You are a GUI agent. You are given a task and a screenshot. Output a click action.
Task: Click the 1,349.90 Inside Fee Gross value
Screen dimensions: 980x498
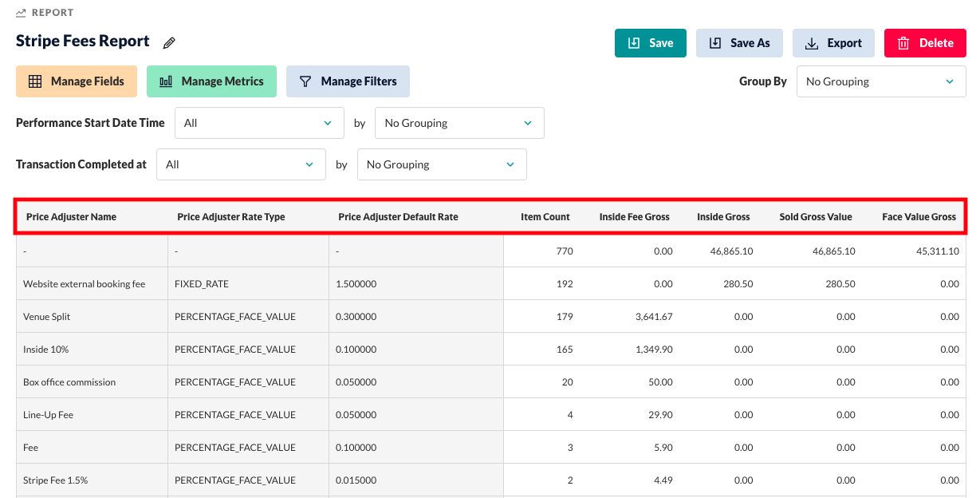pos(654,350)
